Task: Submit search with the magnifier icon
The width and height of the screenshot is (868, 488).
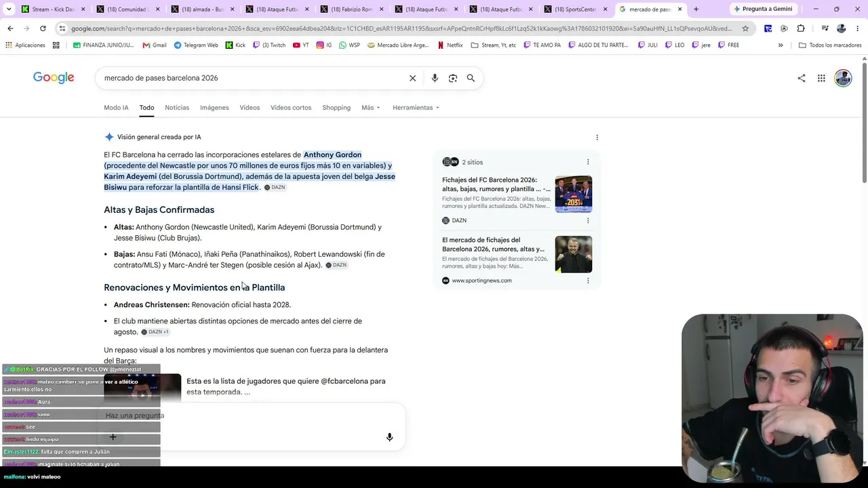Action: (x=471, y=78)
